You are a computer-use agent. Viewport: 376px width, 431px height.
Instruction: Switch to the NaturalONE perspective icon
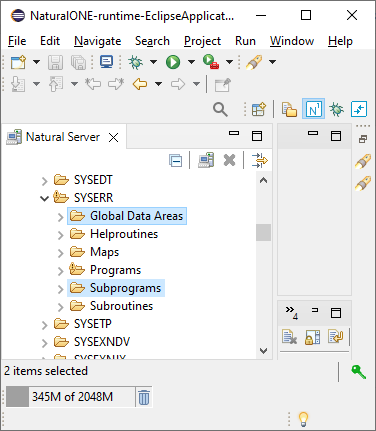pyautogui.click(x=313, y=109)
